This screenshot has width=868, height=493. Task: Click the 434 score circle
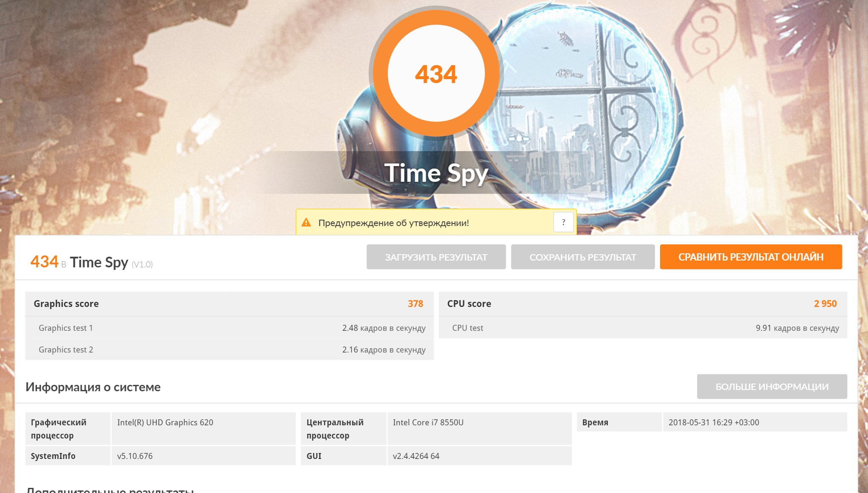click(436, 74)
